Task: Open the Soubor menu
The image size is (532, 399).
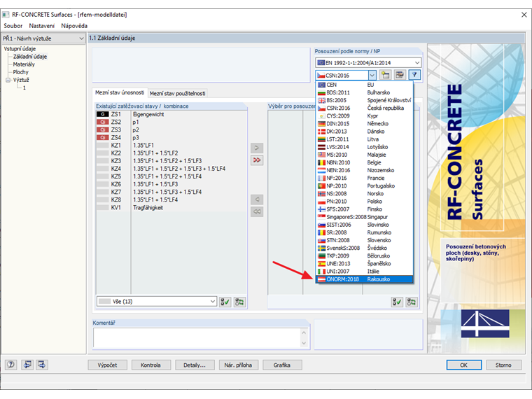Action: tap(13, 26)
